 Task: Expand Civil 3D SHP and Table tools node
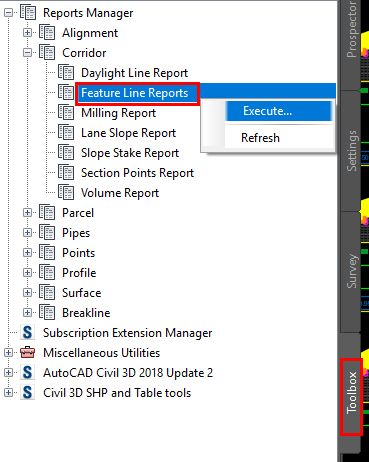point(8,393)
